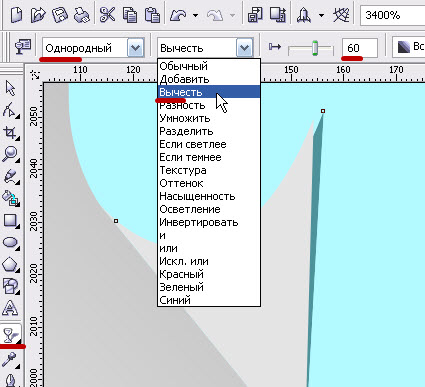Select the highlighted Вычесть option
425x387 pixels.
(x=209, y=92)
